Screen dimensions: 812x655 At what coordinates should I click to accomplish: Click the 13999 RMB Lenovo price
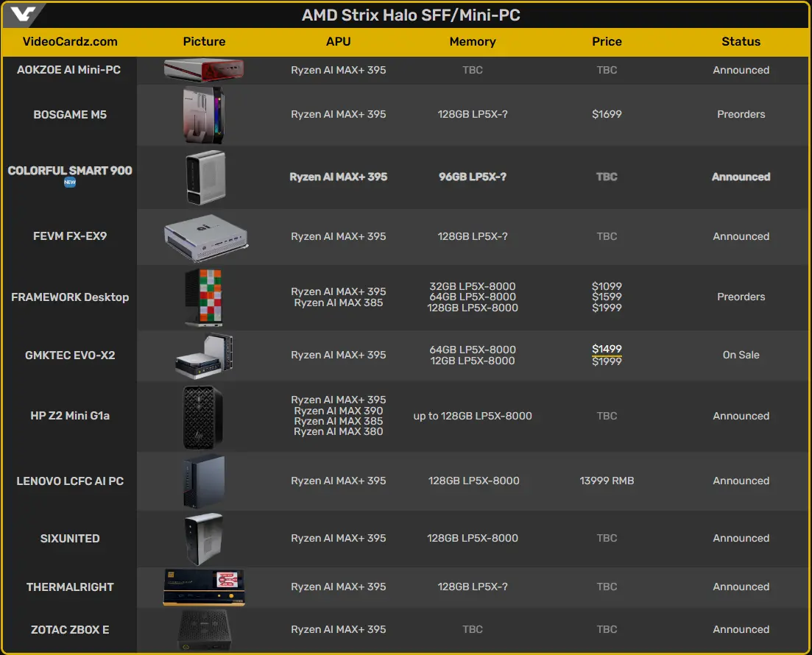click(x=607, y=481)
